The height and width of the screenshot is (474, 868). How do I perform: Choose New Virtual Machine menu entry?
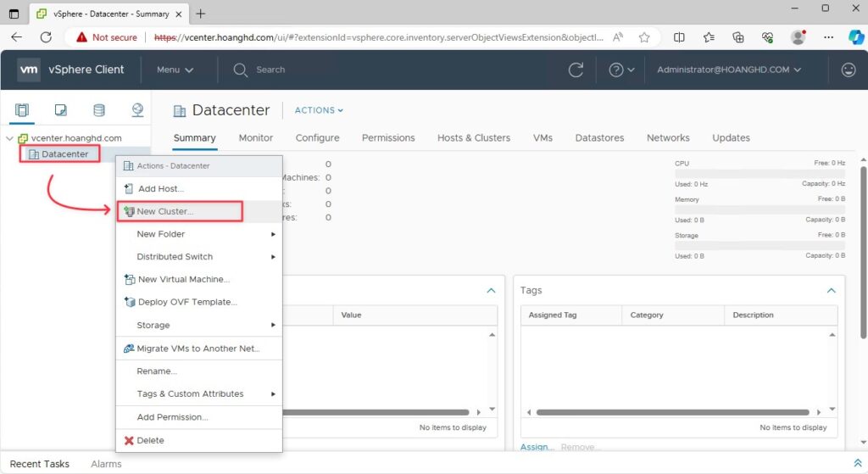(x=198, y=280)
